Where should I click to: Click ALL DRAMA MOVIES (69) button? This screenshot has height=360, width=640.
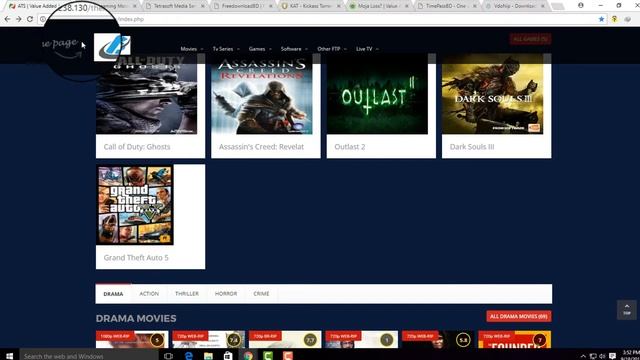(x=519, y=316)
